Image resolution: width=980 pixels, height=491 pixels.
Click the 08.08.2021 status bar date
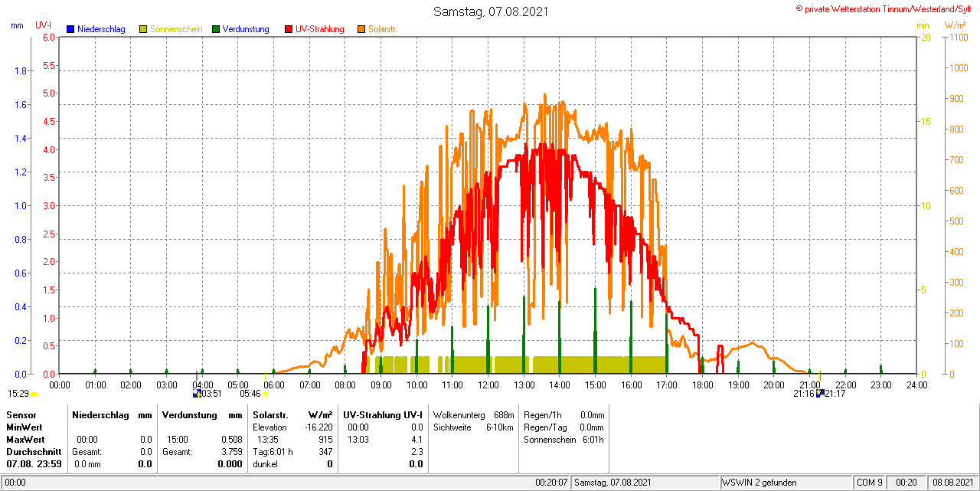tap(952, 483)
